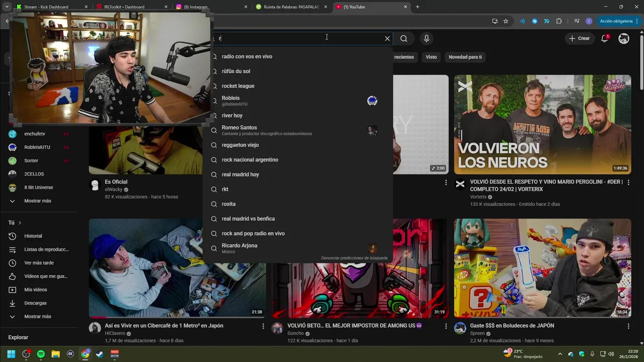Show hidden system tray icons chevron

click(x=559, y=354)
